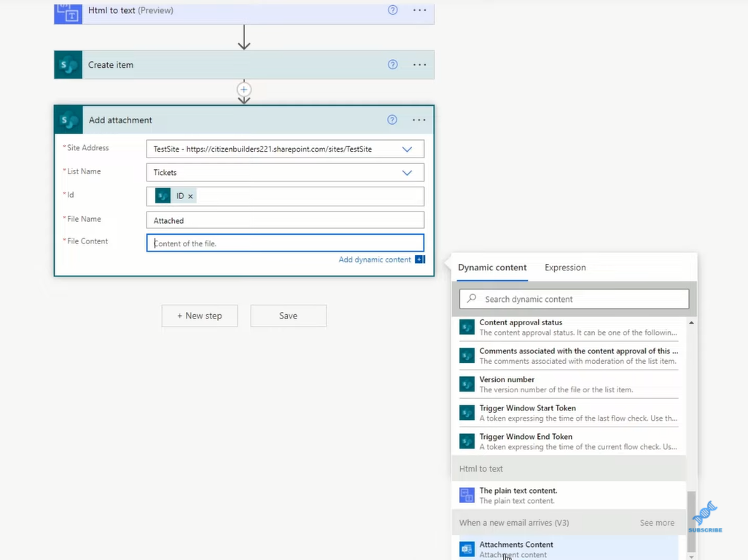This screenshot has height=560, width=748.
Task: Select Trigger Window Start Token item
Action: (x=569, y=413)
